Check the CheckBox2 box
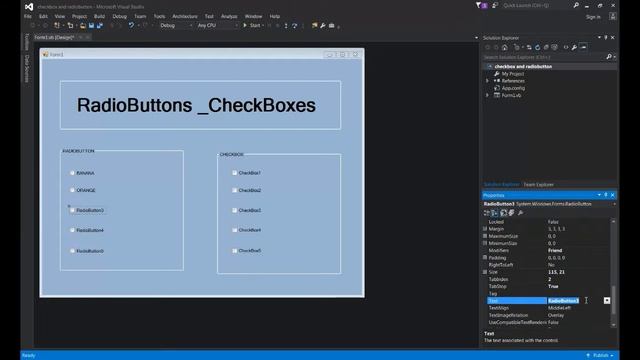Image resolution: width=640 pixels, height=360 pixels. (234, 190)
